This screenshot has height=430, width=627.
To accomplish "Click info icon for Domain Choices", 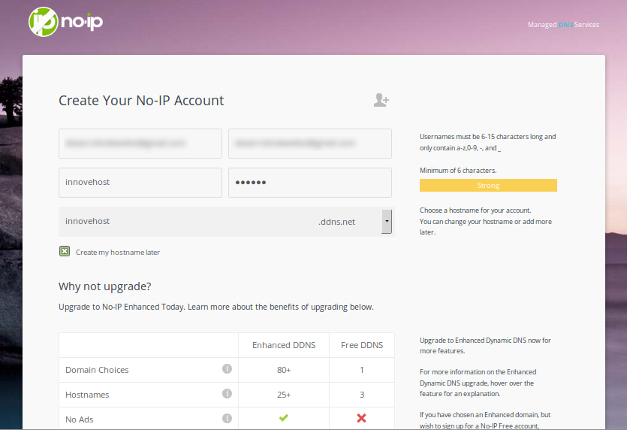I will click(226, 370).
